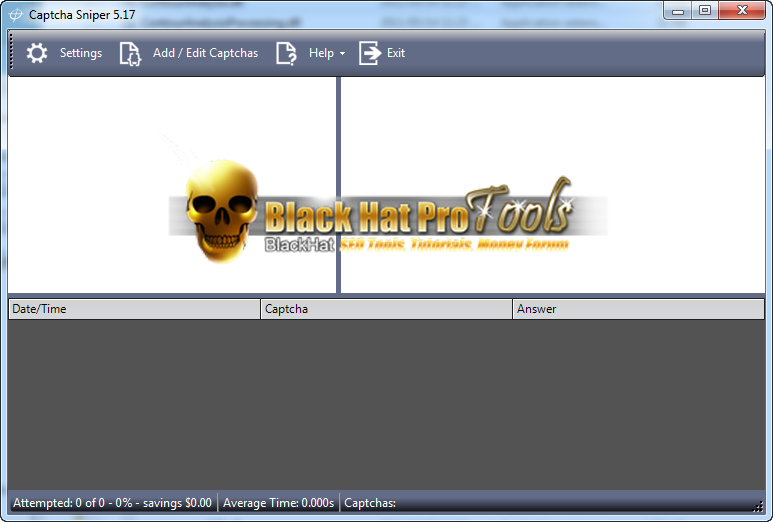Viewport: 773px width, 522px height.
Task: Select the Exit toolbar label
Action: coord(396,53)
